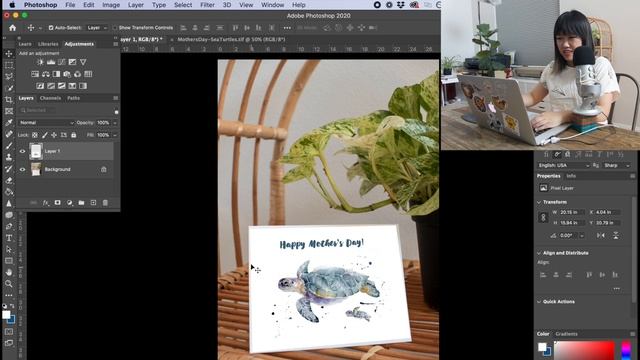Open the Filter menu
The image size is (640, 360).
click(207, 5)
